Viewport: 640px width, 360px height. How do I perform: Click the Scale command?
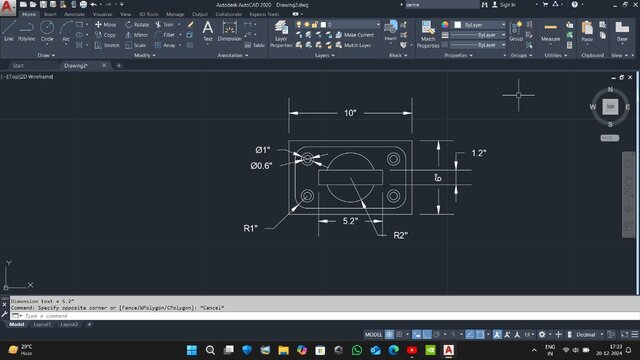click(x=136, y=45)
